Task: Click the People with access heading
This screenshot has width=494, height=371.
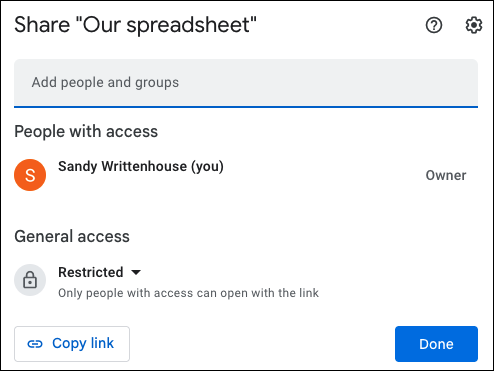Action: point(86,131)
